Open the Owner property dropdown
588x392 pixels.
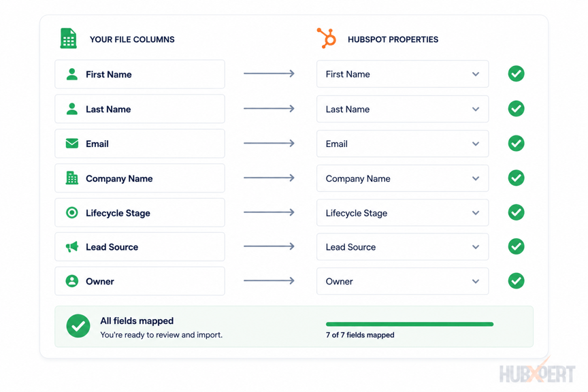402,281
